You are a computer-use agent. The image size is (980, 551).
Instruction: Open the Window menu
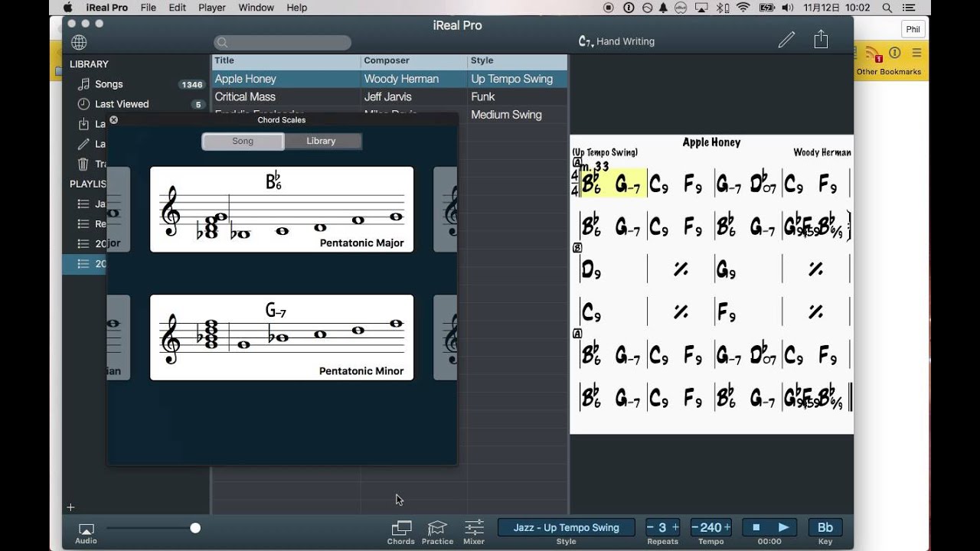(x=256, y=8)
